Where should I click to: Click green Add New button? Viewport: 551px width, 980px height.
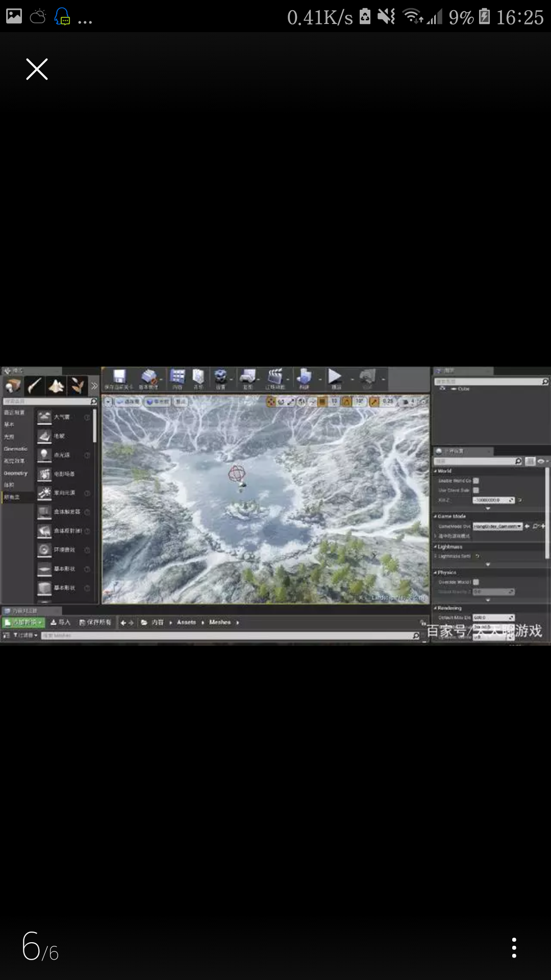pos(23,622)
